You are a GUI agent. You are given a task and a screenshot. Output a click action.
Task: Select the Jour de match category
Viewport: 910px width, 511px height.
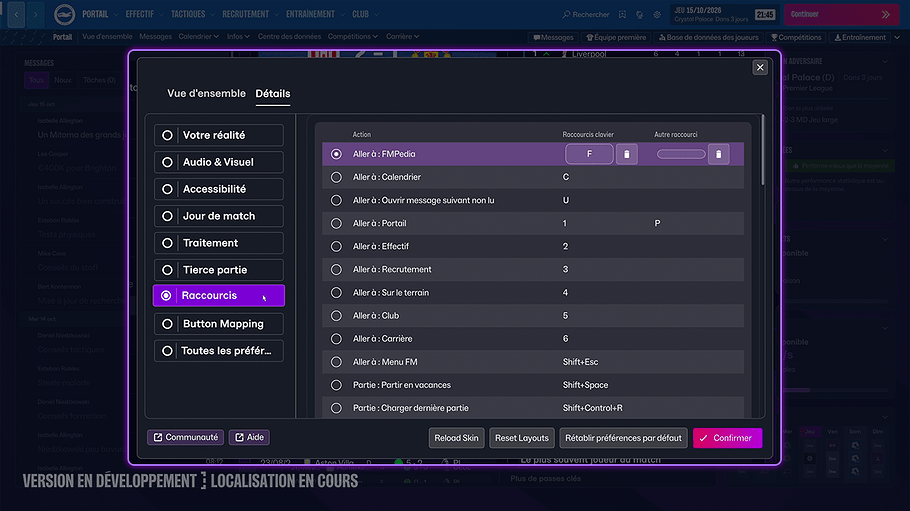point(219,216)
